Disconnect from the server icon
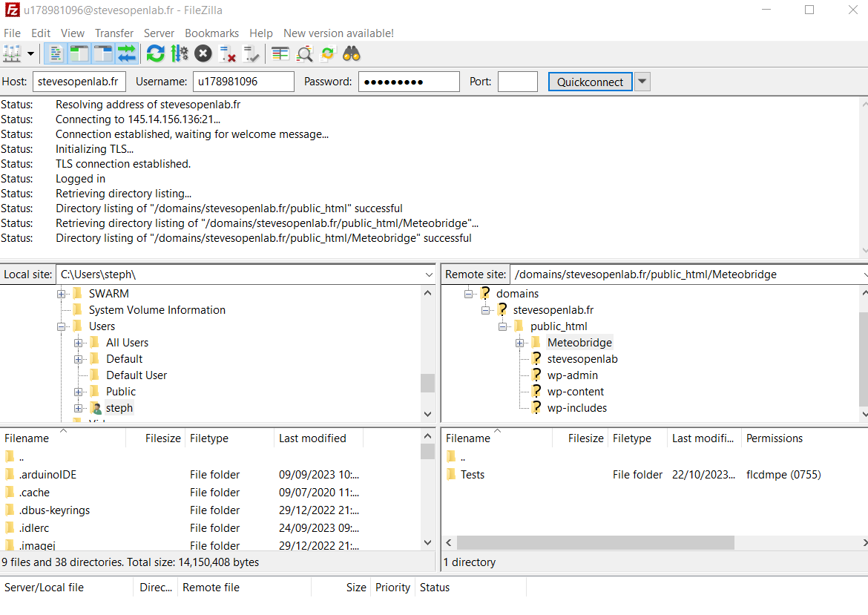868x615 pixels. pos(227,53)
